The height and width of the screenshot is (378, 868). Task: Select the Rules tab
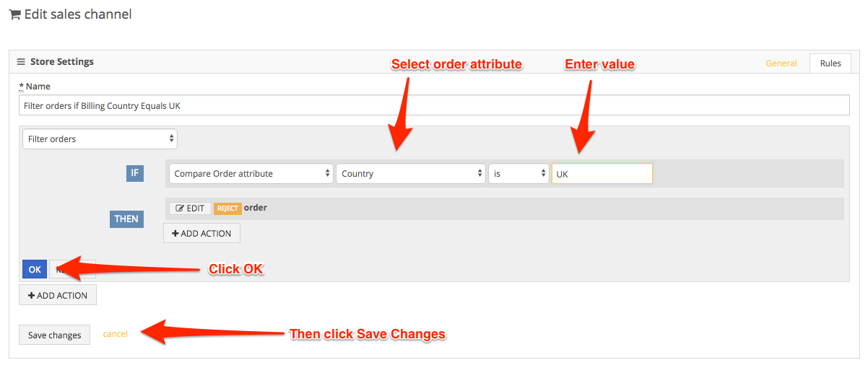click(x=830, y=63)
